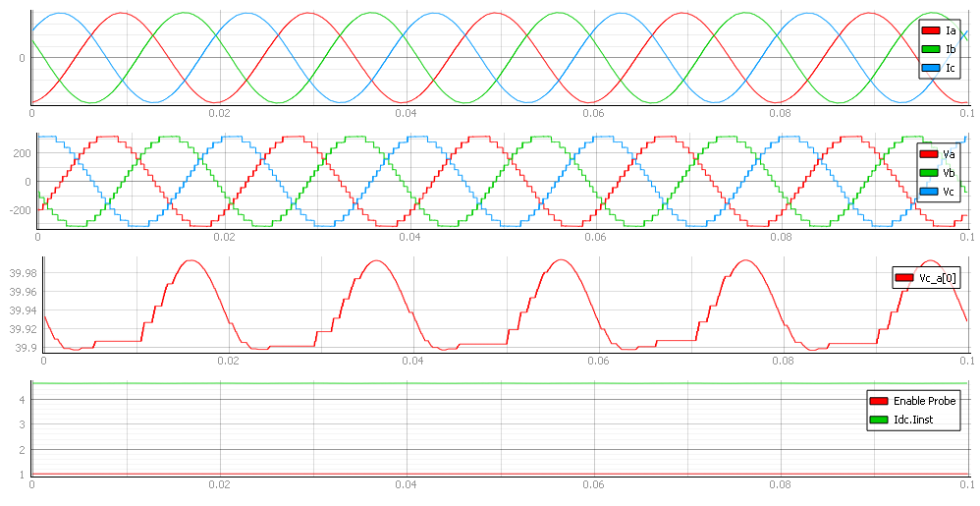Click the 39.98 y-axis tick label
The width and height of the screenshot is (980, 506).
17,273
